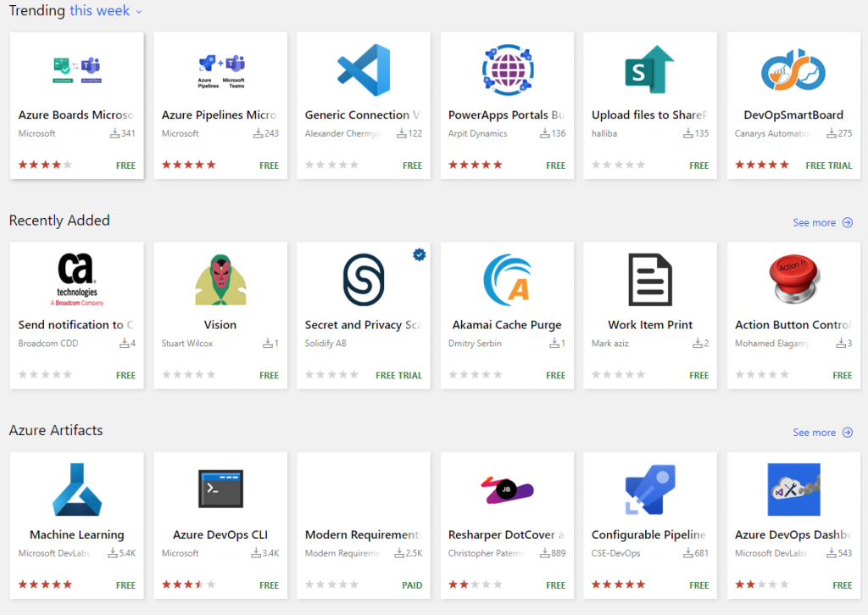The width and height of the screenshot is (868, 615).
Task: Click the Azure Pipelines Microsoft Teams icon
Action: pyautogui.click(x=221, y=71)
